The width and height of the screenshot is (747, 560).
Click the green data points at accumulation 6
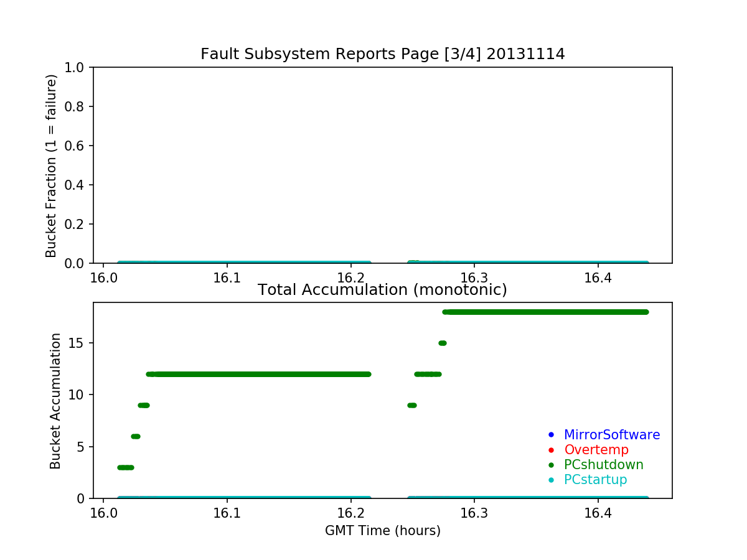coord(136,436)
